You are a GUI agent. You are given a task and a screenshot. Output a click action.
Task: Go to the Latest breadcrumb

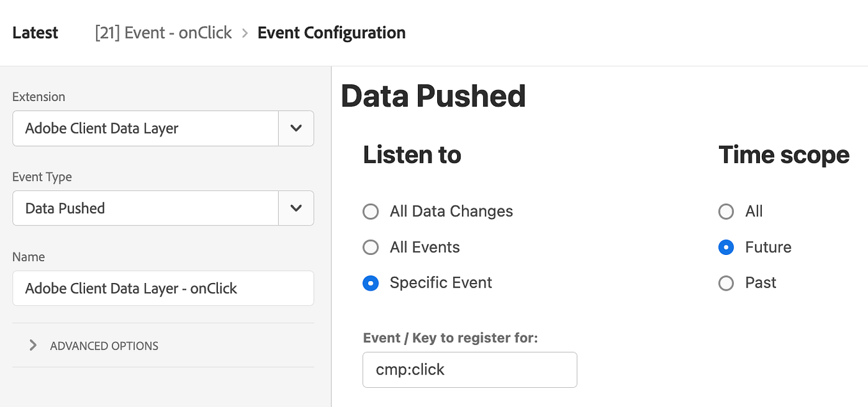35,33
